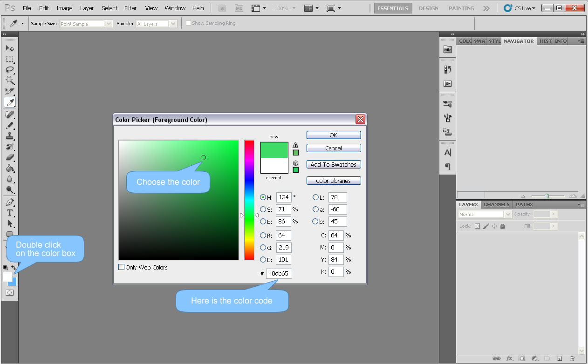Screen dimensions: 588x364
Task: Open the Layers panel flyout menu
Action: tap(581, 204)
